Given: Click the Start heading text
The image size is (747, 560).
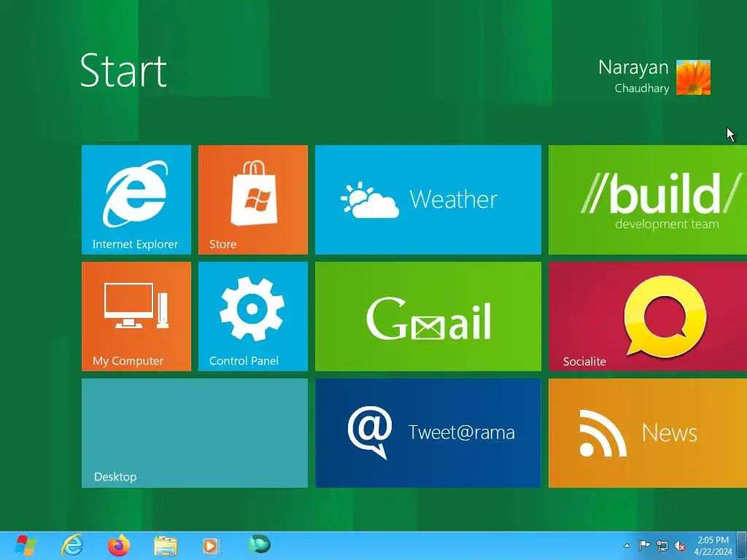Looking at the screenshot, I should pos(123,71).
